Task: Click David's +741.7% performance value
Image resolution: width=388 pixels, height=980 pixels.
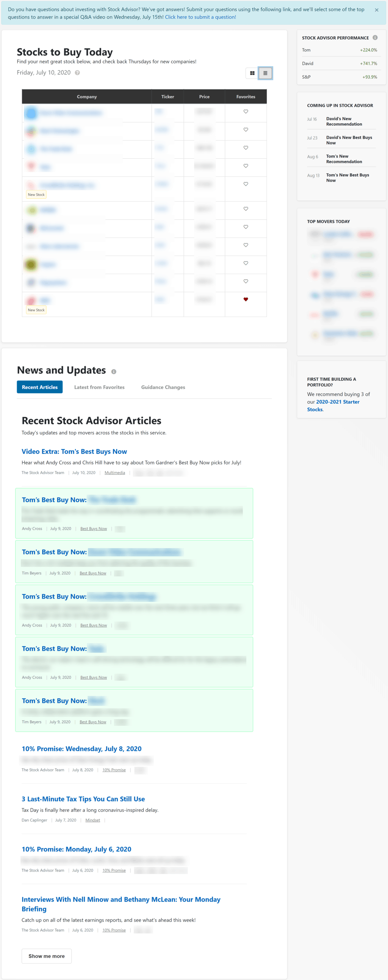Action: (368, 64)
